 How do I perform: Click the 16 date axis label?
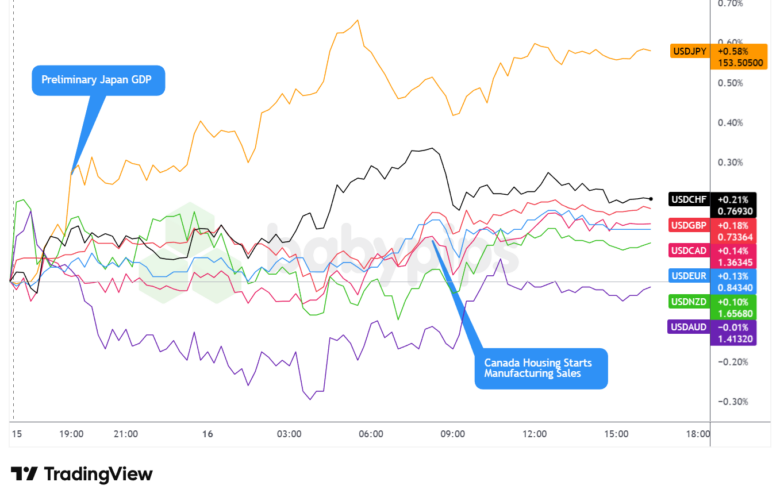click(x=208, y=435)
